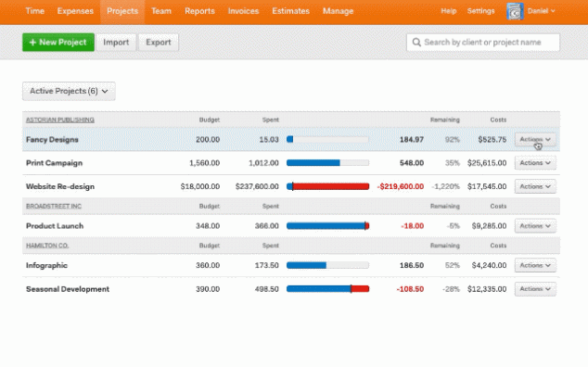588x367 pixels.
Task: Focus the client or project search field
Action: tap(483, 43)
